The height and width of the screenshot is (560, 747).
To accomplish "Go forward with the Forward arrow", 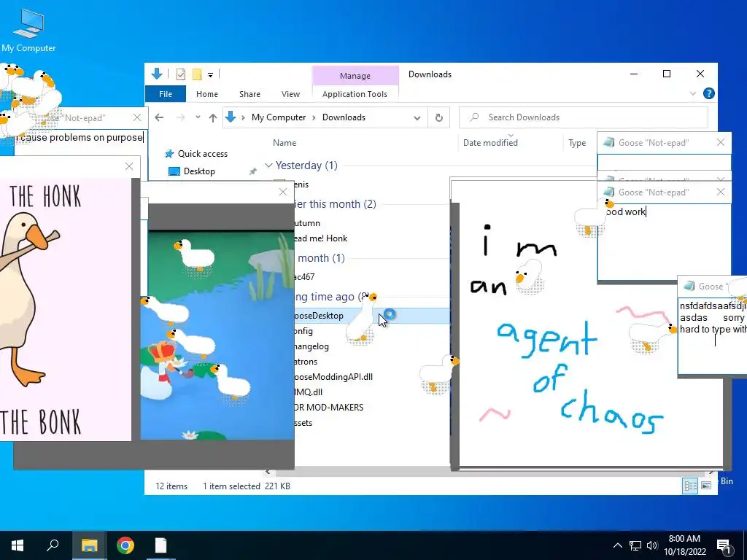I will pos(181,117).
